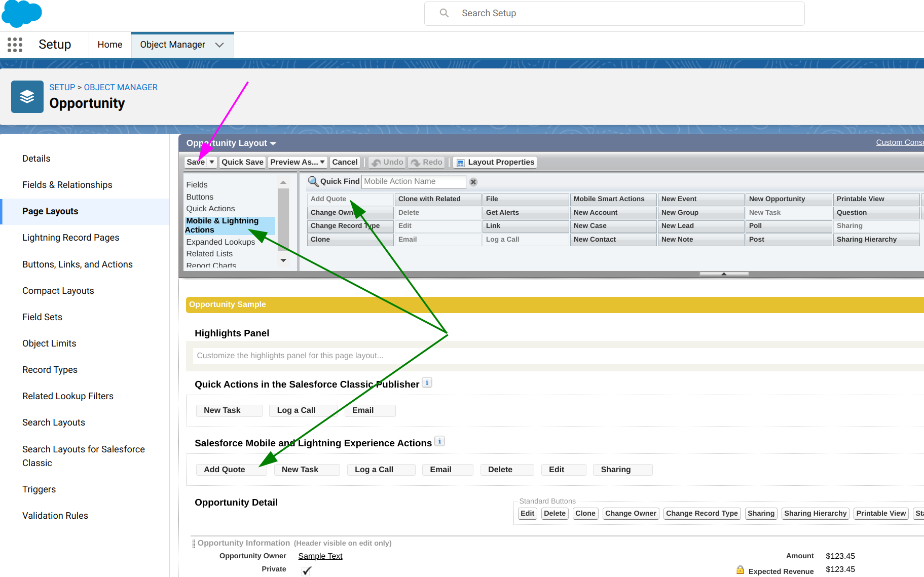Open the Custom Console link
The width and height of the screenshot is (924, 577).
click(900, 142)
